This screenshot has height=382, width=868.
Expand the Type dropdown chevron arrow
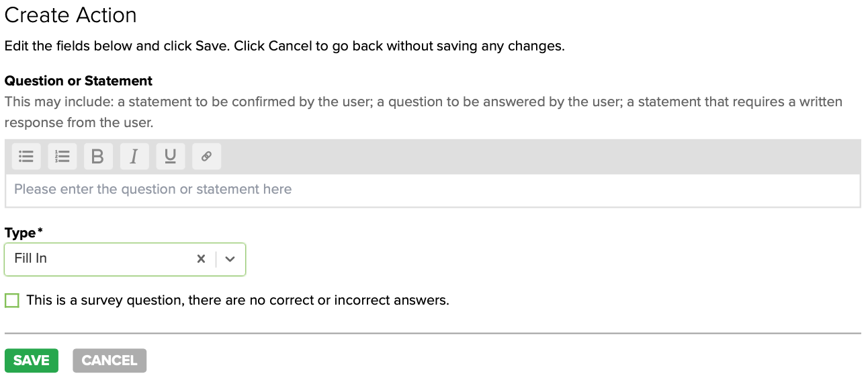(230, 259)
